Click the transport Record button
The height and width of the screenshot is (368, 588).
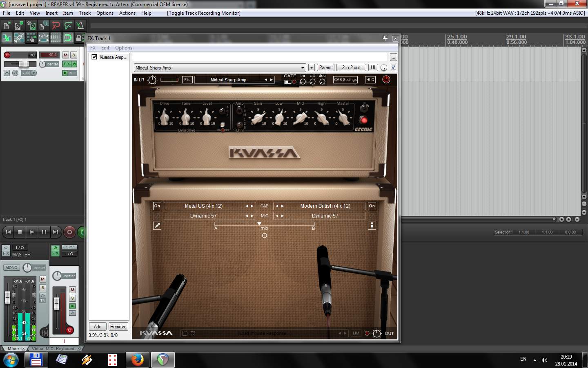[69, 232]
